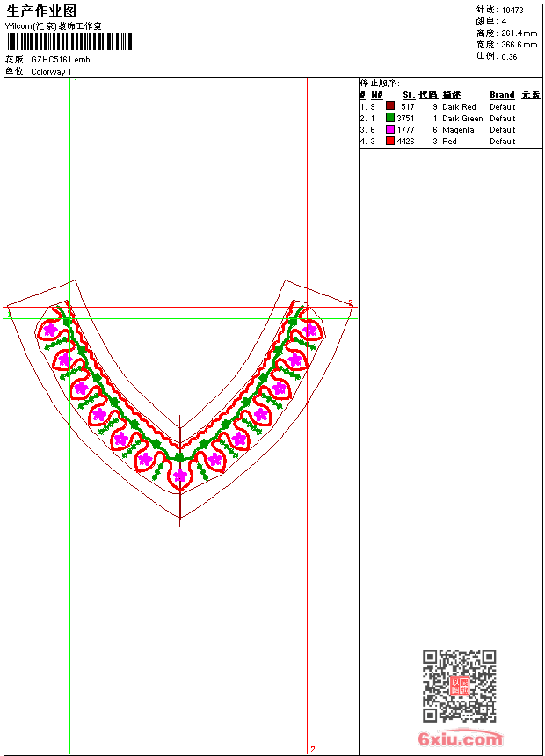The image size is (545, 756).
Task: Click the Brand column header
Action: (502, 95)
